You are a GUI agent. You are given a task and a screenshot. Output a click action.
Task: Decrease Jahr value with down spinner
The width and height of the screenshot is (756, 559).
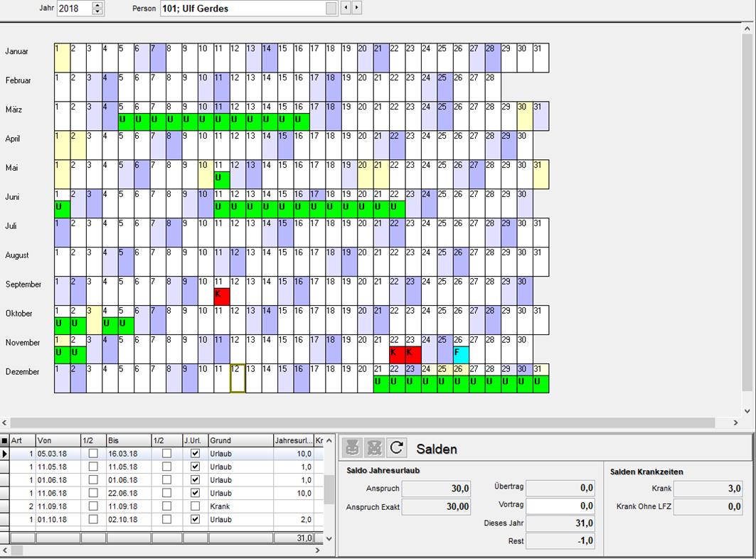coord(97,12)
